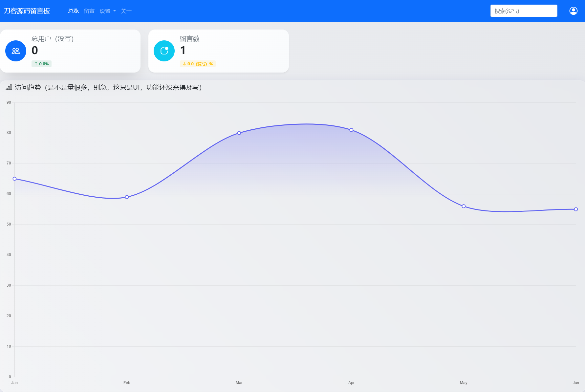Click the cyan message icon on the 留言数 card
The width and height of the screenshot is (585, 392).
click(x=164, y=51)
